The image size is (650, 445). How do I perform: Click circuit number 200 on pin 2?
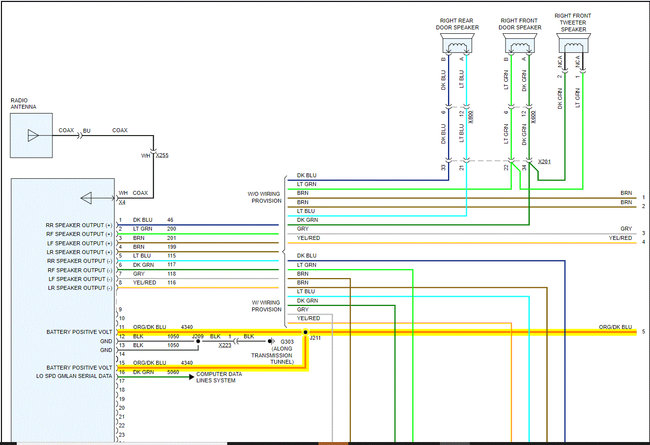click(x=172, y=229)
